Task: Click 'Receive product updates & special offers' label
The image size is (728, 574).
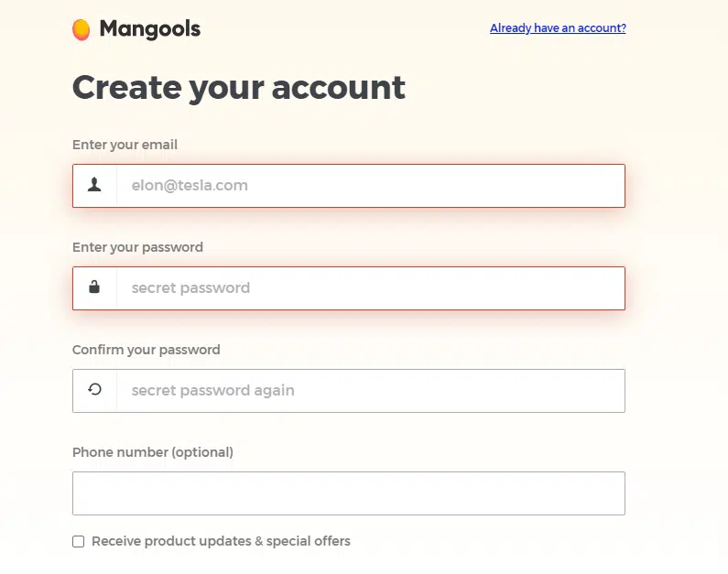Action: pyautogui.click(x=221, y=541)
